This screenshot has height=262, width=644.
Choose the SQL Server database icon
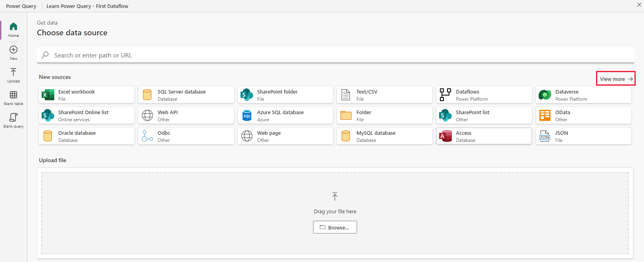[x=147, y=95]
